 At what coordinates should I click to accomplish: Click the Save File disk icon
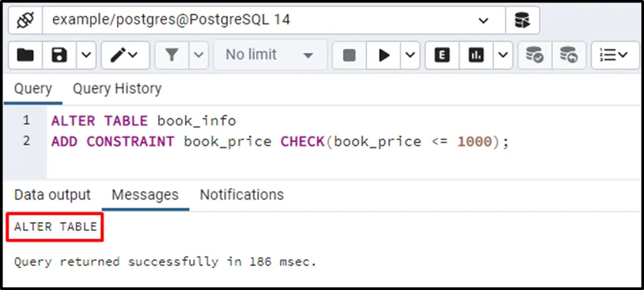[x=59, y=55]
